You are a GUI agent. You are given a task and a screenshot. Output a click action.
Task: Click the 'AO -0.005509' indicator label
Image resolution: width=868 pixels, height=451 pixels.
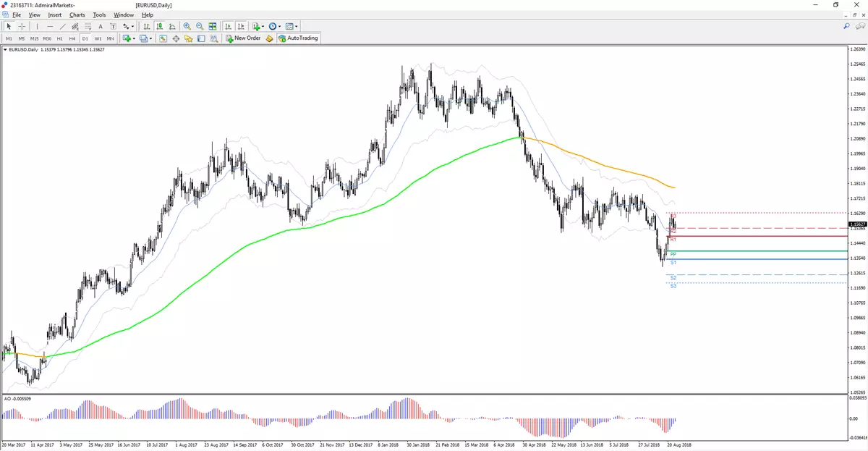click(x=18, y=398)
